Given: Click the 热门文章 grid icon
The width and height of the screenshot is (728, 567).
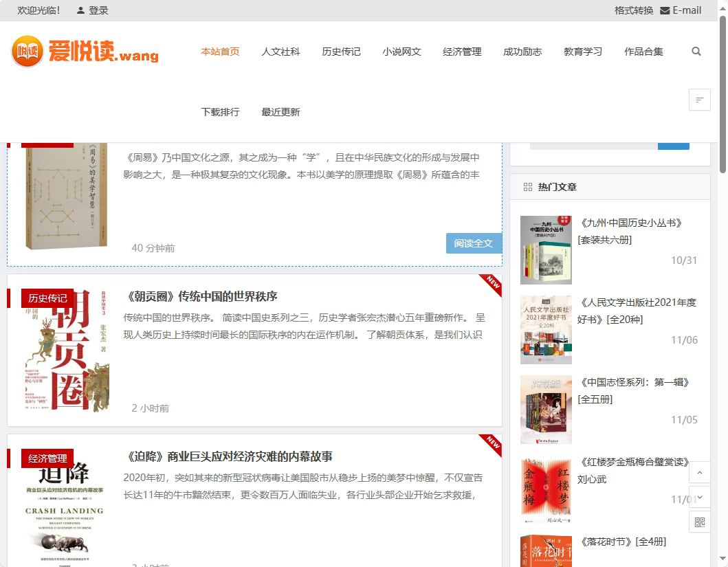Looking at the screenshot, I should 528,187.
